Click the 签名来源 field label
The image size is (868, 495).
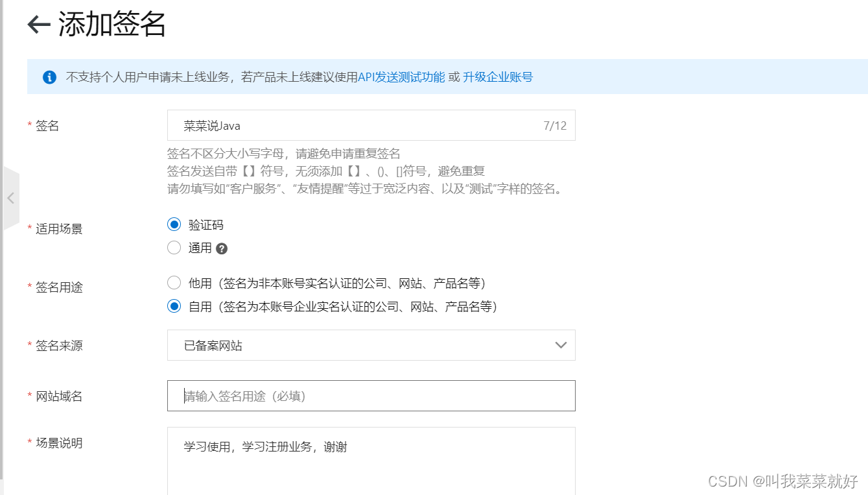click(59, 345)
